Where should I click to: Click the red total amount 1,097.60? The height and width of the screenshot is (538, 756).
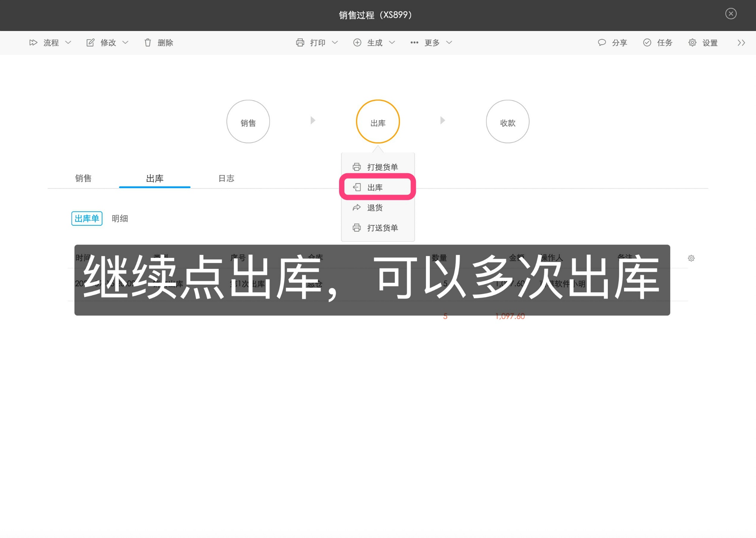coord(510,316)
